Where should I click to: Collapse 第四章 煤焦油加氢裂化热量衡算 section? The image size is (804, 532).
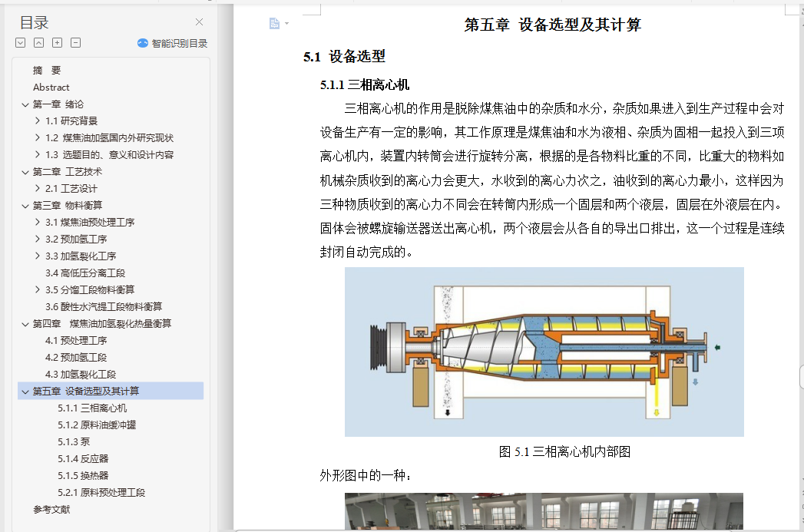click(x=25, y=325)
